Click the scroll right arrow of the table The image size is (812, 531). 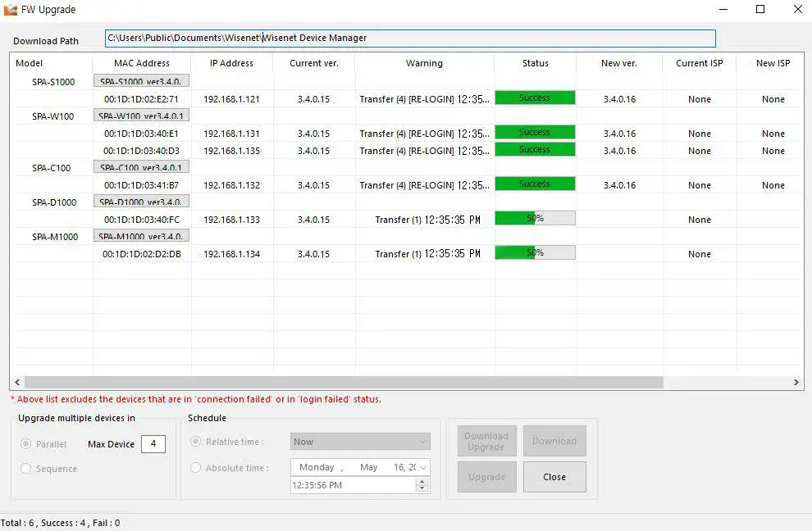coord(796,382)
